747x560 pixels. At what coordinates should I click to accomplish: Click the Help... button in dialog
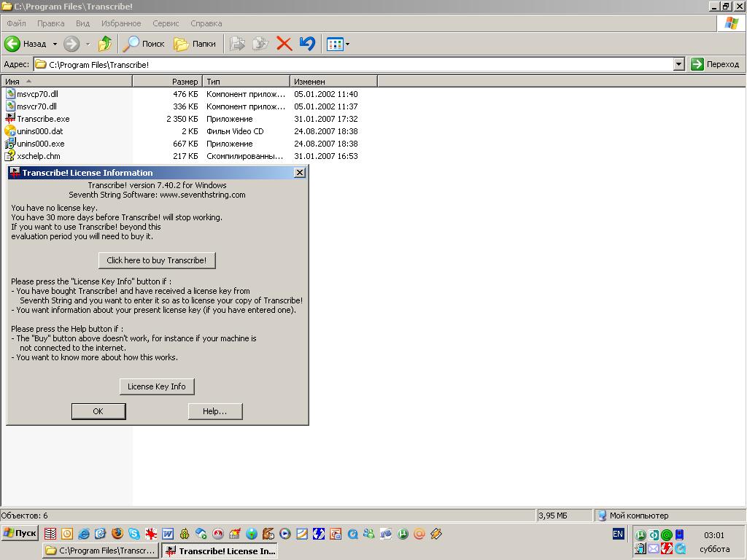[215, 411]
